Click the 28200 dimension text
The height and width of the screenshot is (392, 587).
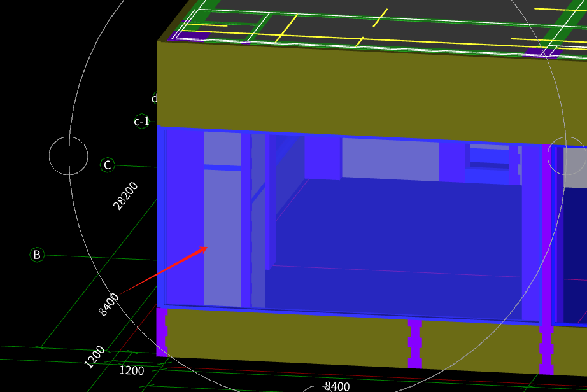(x=125, y=196)
